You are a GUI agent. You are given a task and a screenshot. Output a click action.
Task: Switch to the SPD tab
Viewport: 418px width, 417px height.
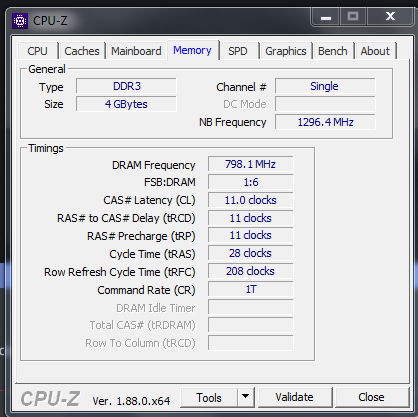click(238, 51)
